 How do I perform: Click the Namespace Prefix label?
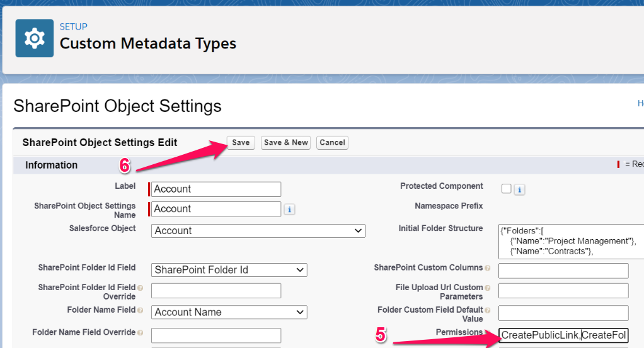[x=449, y=206]
